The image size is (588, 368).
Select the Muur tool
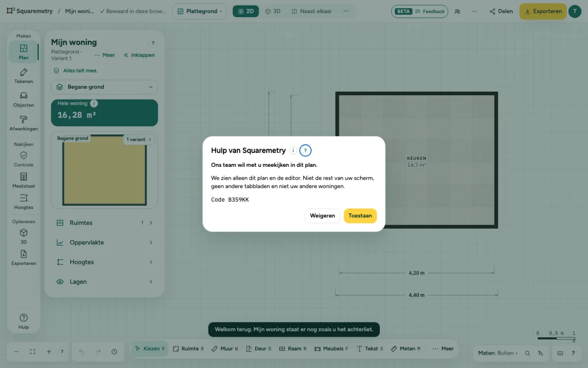coord(225,349)
